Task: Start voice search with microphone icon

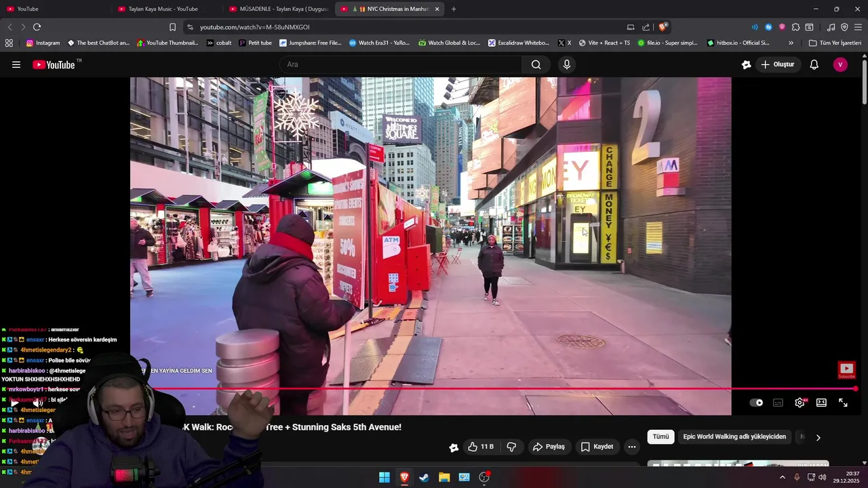Action: (567, 64)
